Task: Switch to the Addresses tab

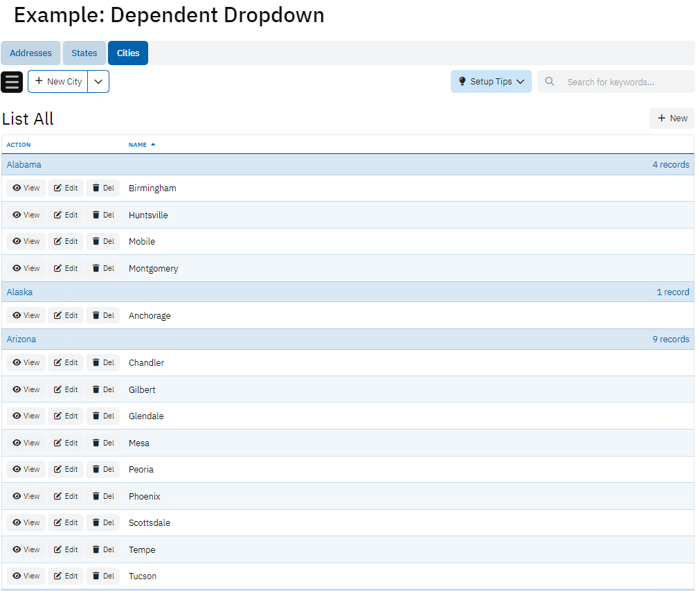Action: (x=30, y=53)
